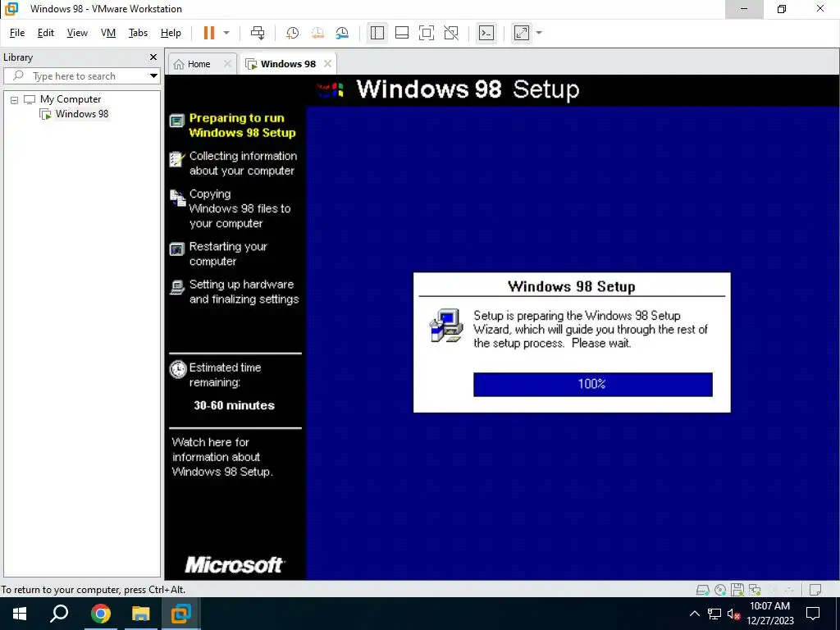This screenshot has height=630, width=840.
Task: Open the File menu
Action: pos(17,33)
